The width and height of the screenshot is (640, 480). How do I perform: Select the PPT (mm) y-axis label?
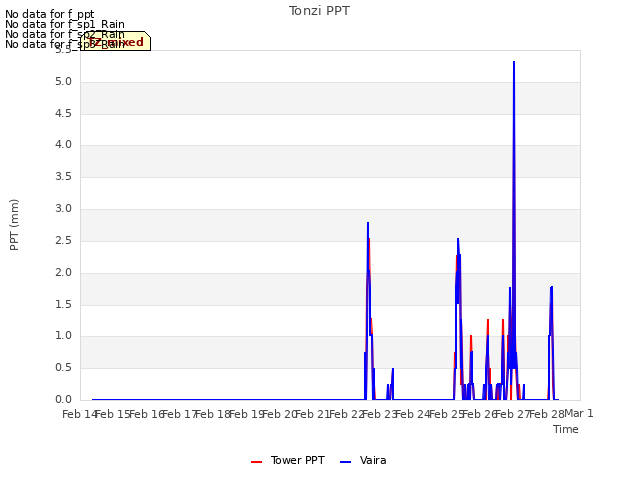click(14, 225)
